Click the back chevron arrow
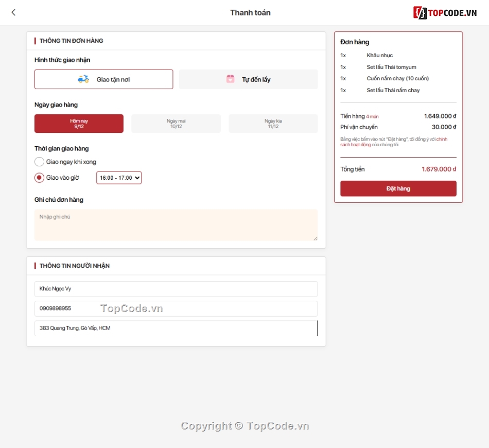This screenshot has height=448, width=489. [x=13, y=12]
